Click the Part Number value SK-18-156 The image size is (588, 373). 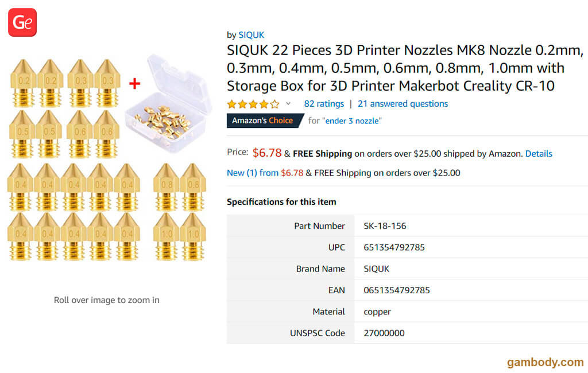point(385,226)
